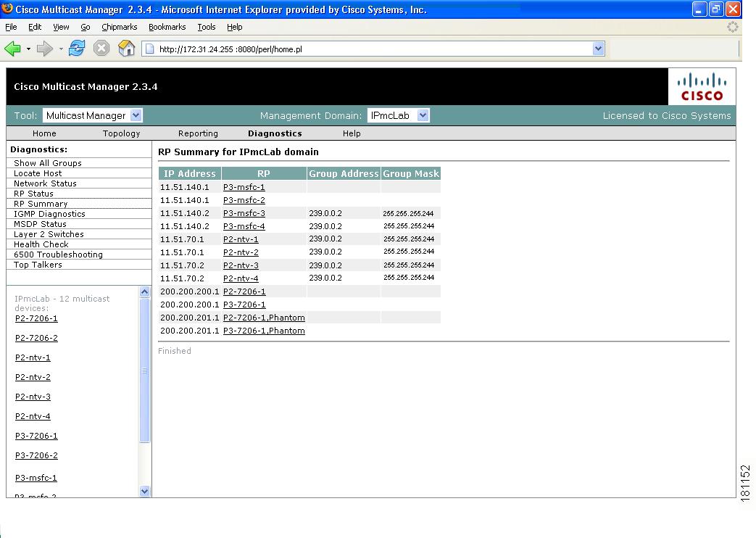Image resolution: width=756 pixels, height=538 pixels.
Task: Click the Refresh page icon
Action: click(77, 49)
